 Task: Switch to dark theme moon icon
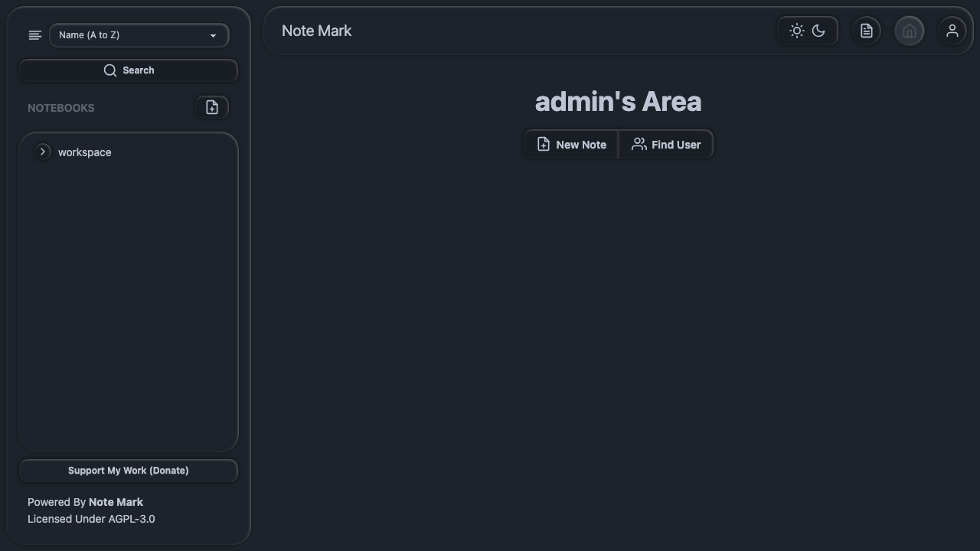[x=818, y=31]
